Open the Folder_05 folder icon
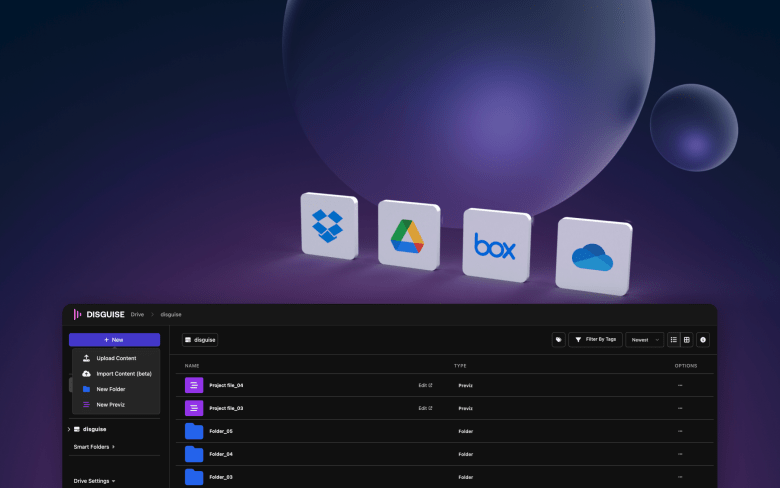Screen dimensions: 780x488 [x=194, y=431]
